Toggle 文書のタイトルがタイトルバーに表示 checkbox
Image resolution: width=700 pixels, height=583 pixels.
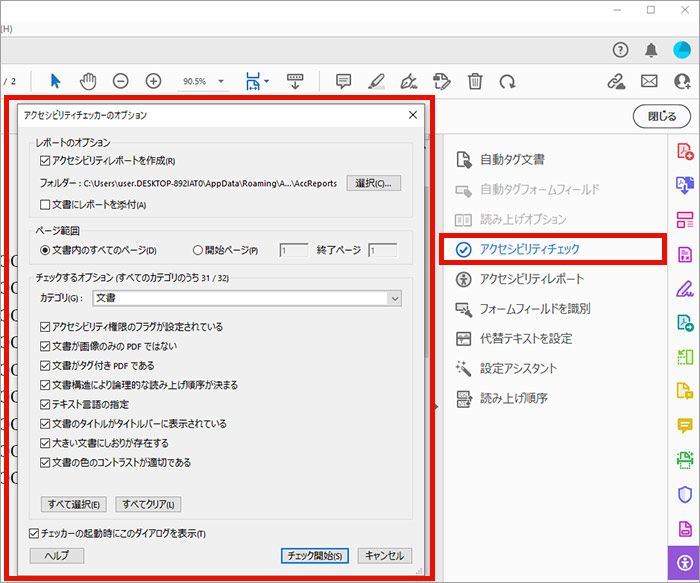[45, 424]
